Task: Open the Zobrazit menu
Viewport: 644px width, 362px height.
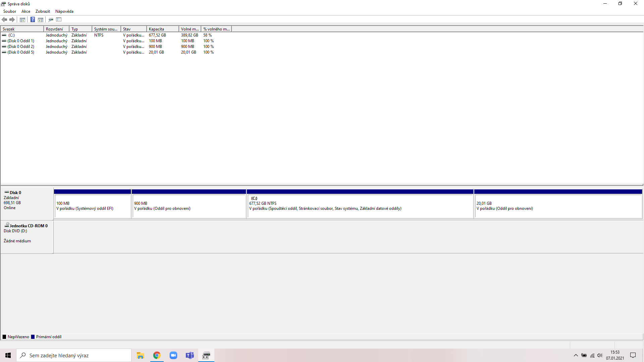Action: [43, 11]
